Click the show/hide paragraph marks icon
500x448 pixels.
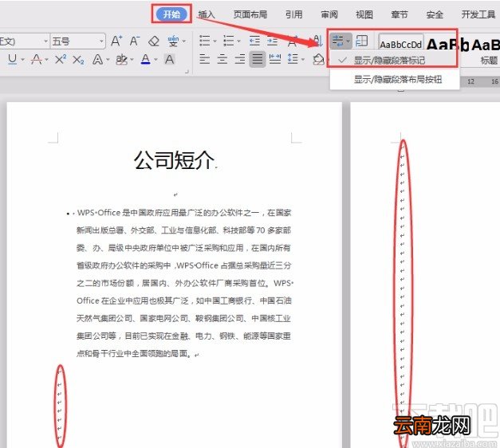pos(337,41)
